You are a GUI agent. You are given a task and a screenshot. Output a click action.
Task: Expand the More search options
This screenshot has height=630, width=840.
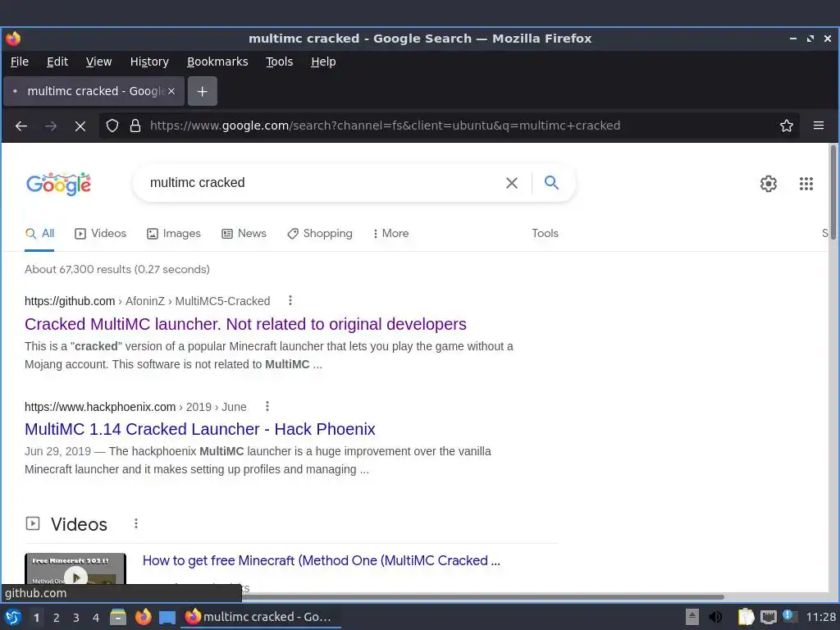point(390,234)
